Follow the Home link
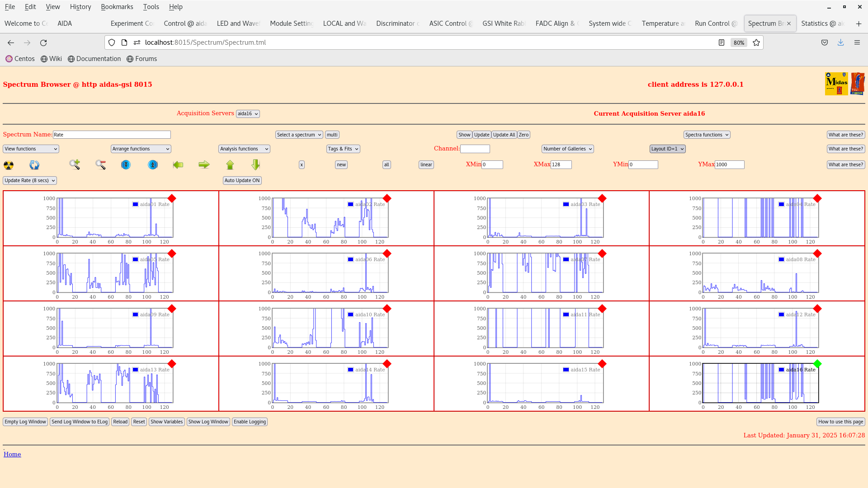This screenshot has height=488, width=868. click(x=12, y=454)
